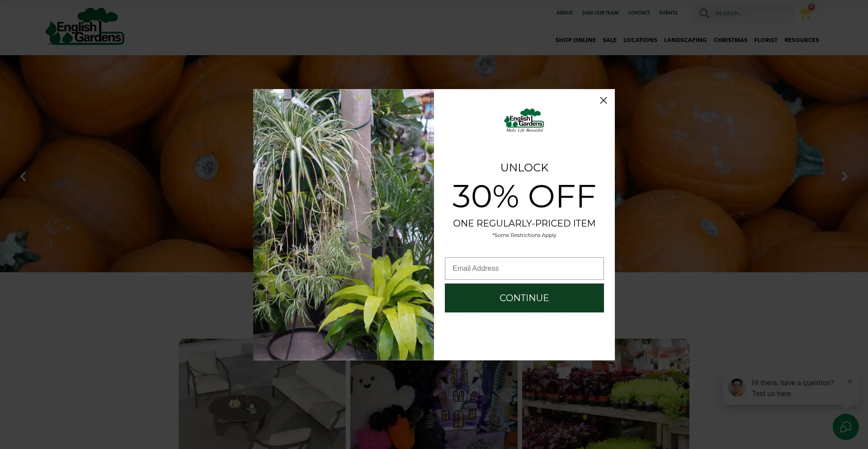Open the green chat bubble button
Image resolution: width=868 pixels, height=449 pixels.
coord(845,426)
